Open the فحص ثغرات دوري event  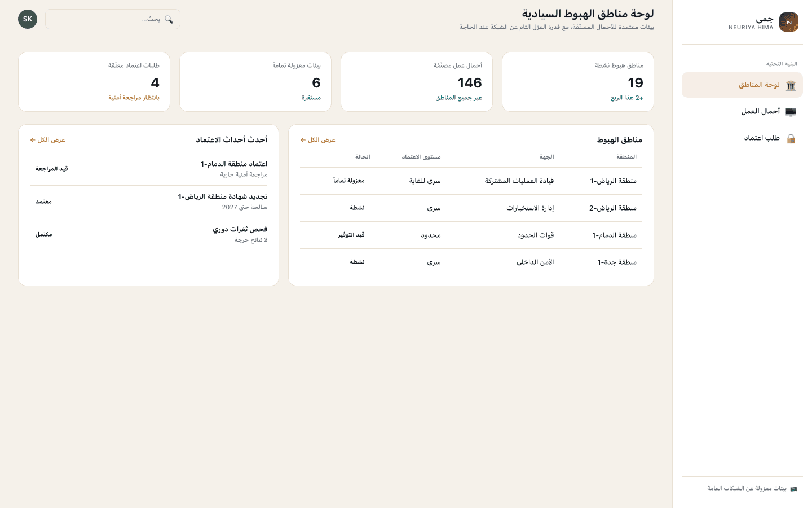(148, 234)
